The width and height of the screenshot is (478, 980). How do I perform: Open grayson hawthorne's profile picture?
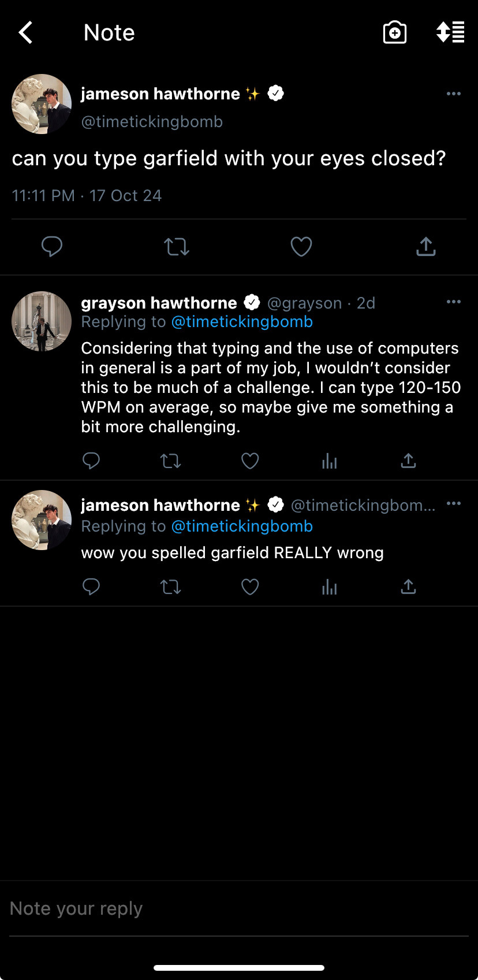coord(42,321)
